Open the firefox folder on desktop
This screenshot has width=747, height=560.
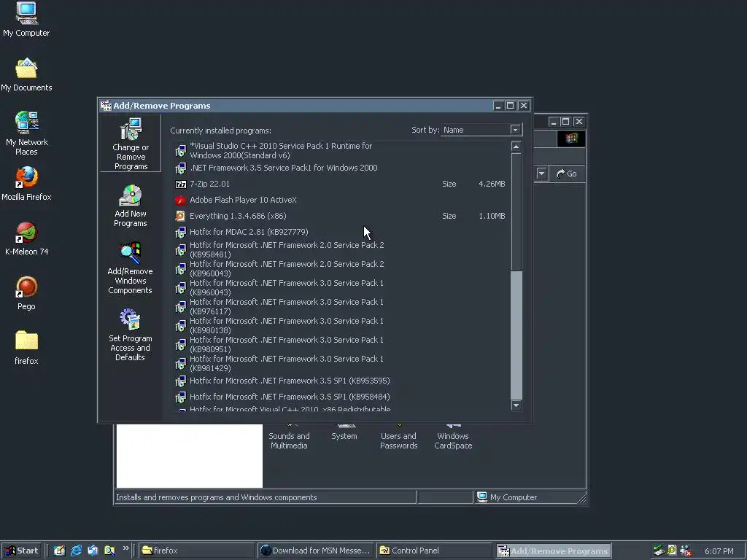point(26,348)
